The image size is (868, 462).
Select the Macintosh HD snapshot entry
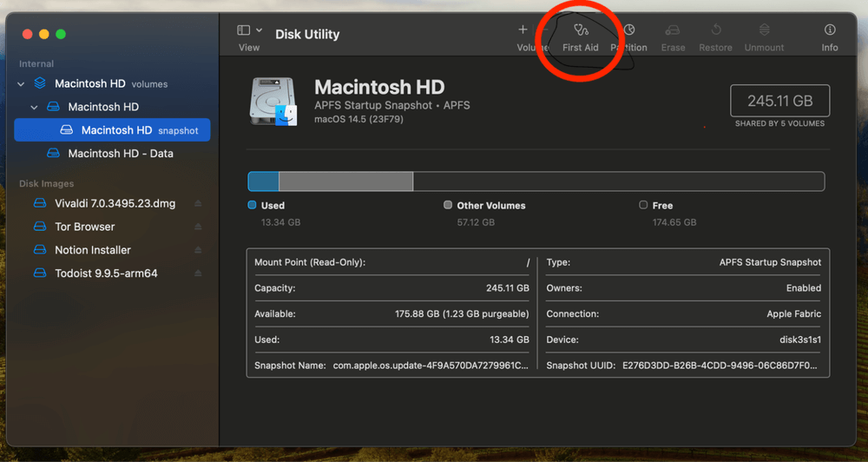116,130
